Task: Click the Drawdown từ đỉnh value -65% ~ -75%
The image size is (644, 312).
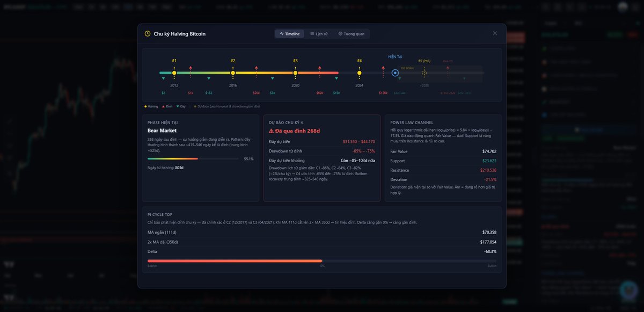Action: [x=363, y=151]
